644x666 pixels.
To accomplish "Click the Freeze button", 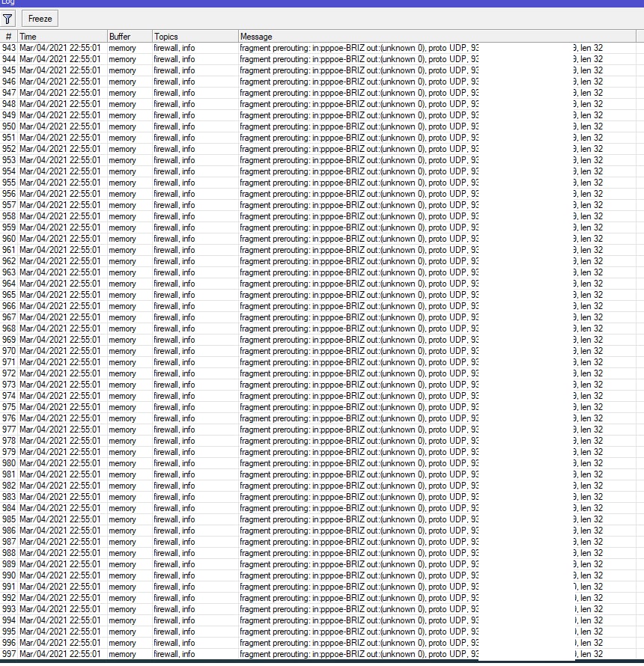I will click(x=40, y=19).
